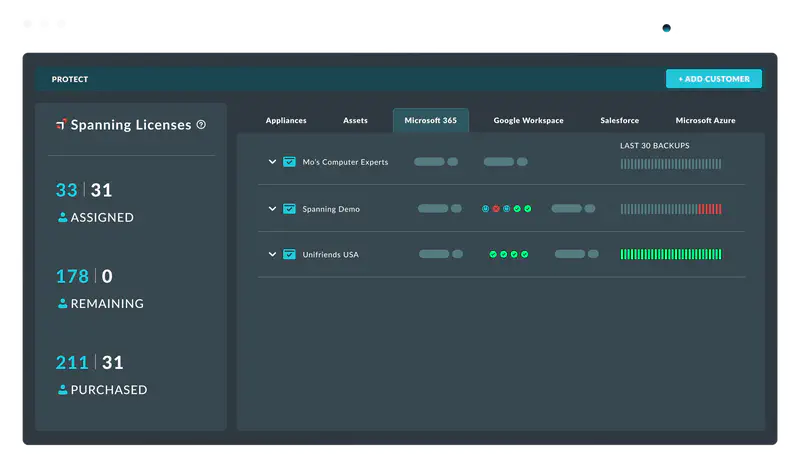Click the 33 assigned count
800x463 pixels.
pyautogui.click(x=66, y=190)
